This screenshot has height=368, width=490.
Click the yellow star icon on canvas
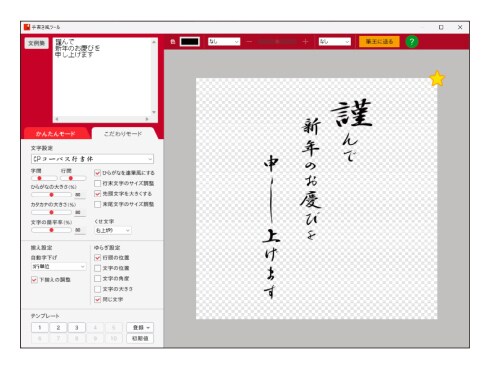[x=437, y=79]
